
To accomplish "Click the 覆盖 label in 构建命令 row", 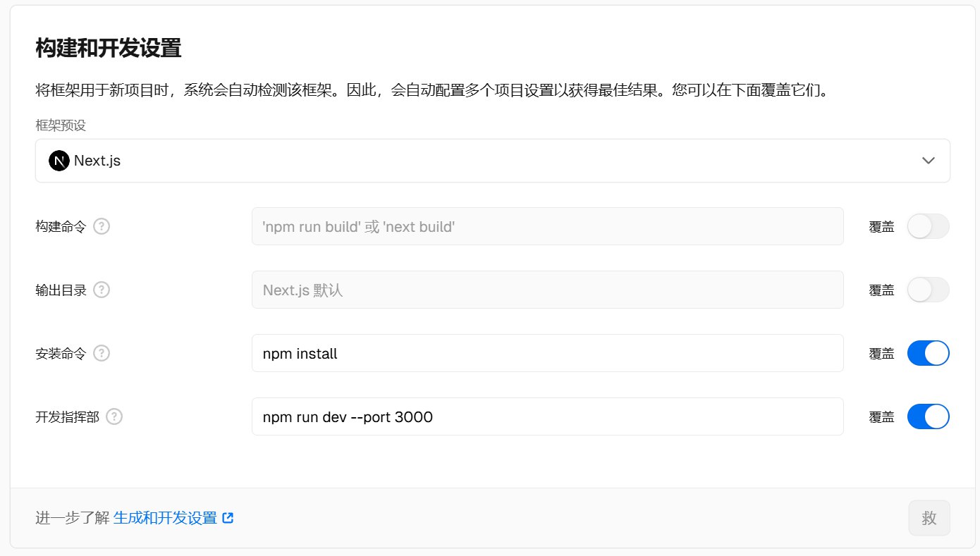I will click(881, 227).
